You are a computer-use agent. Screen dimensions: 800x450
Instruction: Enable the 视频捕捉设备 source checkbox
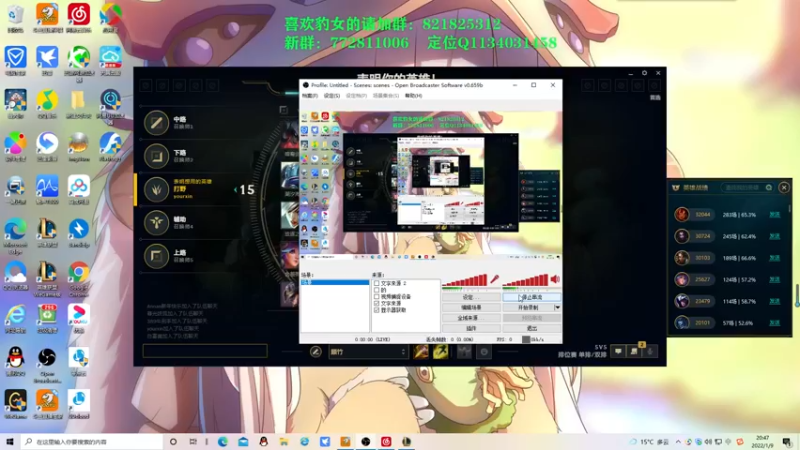377,296
